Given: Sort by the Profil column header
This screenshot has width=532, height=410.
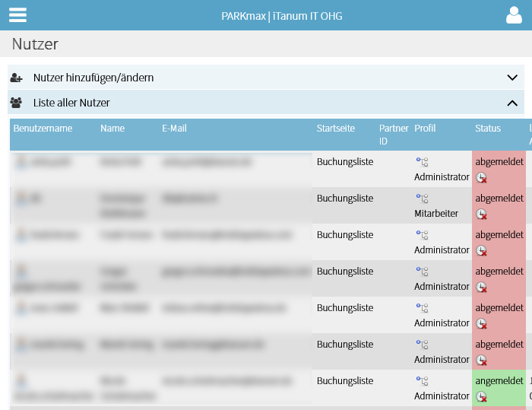Looking at the screenshot, I should tap(425, 129).
